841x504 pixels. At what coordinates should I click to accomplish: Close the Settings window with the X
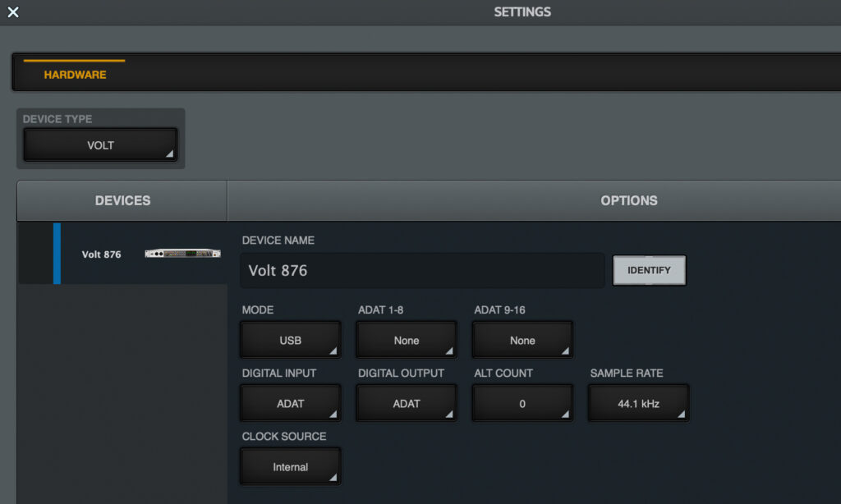(12, 12)
